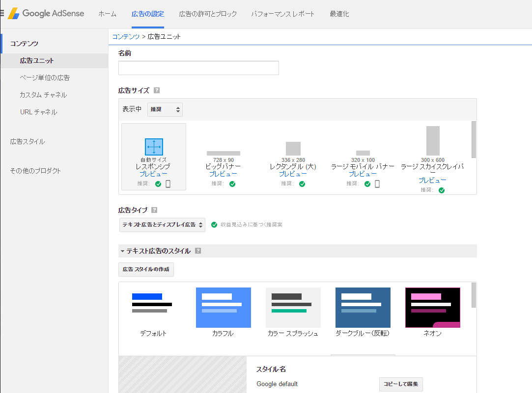The width and height of the screenshot is (532, 393).
Task: Select the 728 x 90 ビッグバナー size
Action: click(x=223, y=153)
